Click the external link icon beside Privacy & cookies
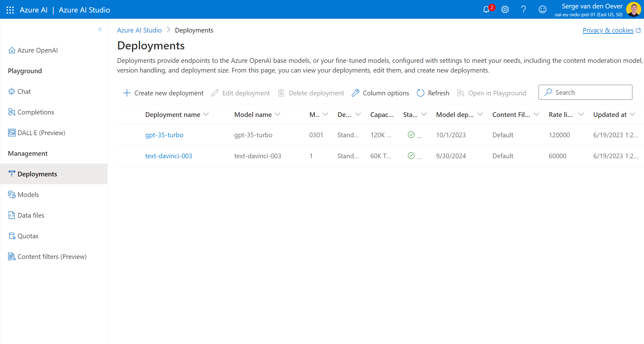Image resolution: width=644 pixels, height=344 pixels. click(x=638, y=30)
